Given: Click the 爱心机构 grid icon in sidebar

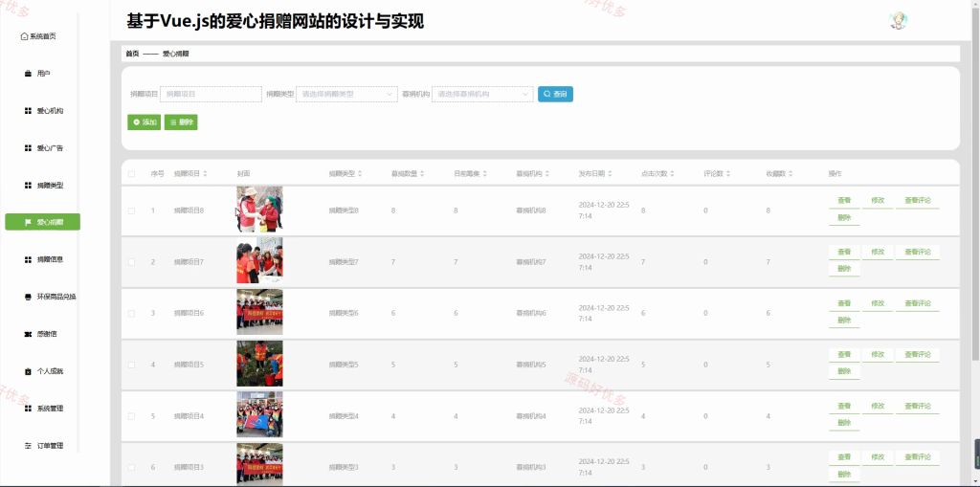Looking at the screenshot, I should pos(28,111).
